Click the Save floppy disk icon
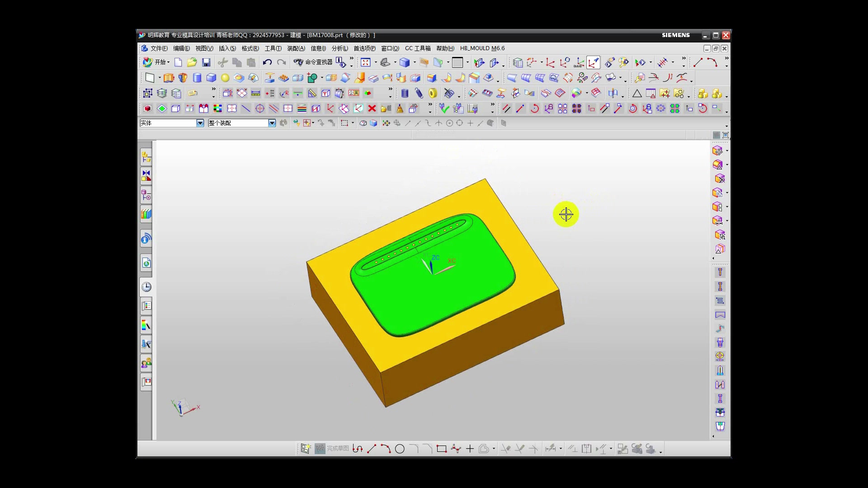The height and width of the screenshot is (488, 868). tap(206, 62)
